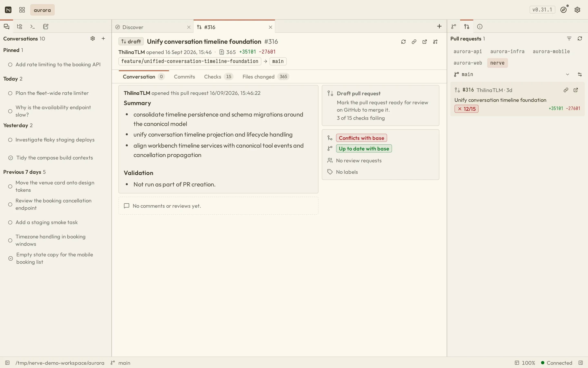Toggle the left sidebar from the status bar

(7, 363)
